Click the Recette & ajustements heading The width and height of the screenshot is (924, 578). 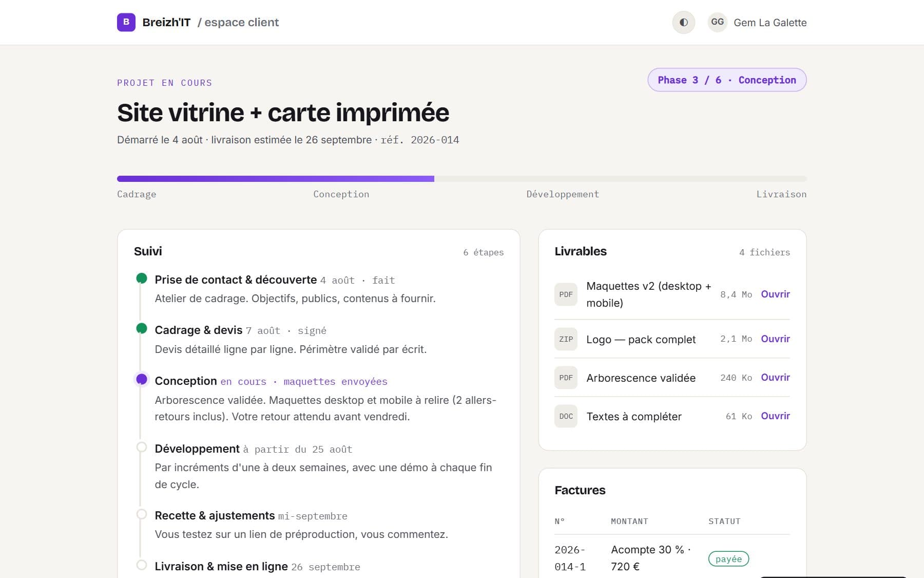tap(215, 515)
